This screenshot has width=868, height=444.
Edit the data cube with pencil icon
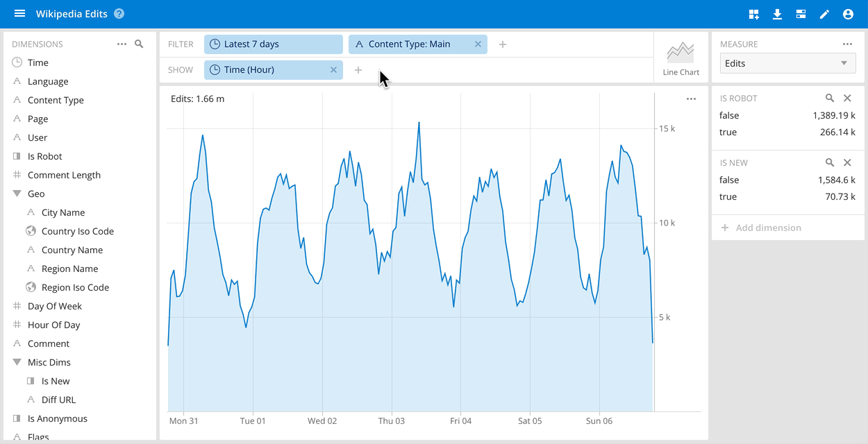824,14
